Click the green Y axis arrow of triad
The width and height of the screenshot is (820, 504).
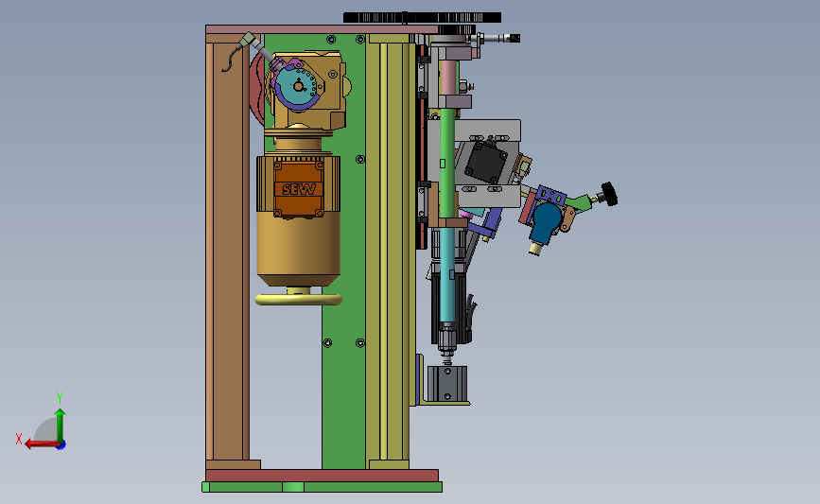(61, 425)
